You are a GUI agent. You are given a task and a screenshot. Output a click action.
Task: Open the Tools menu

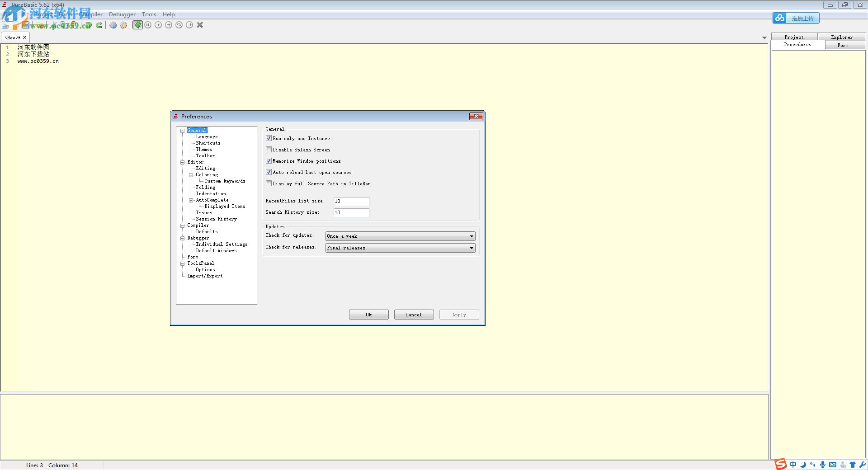[149, 14]
